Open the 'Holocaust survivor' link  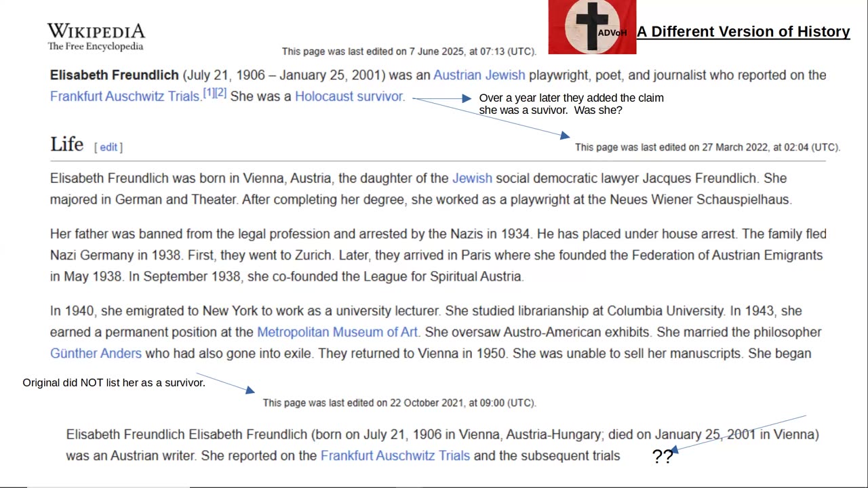(349, 96)
